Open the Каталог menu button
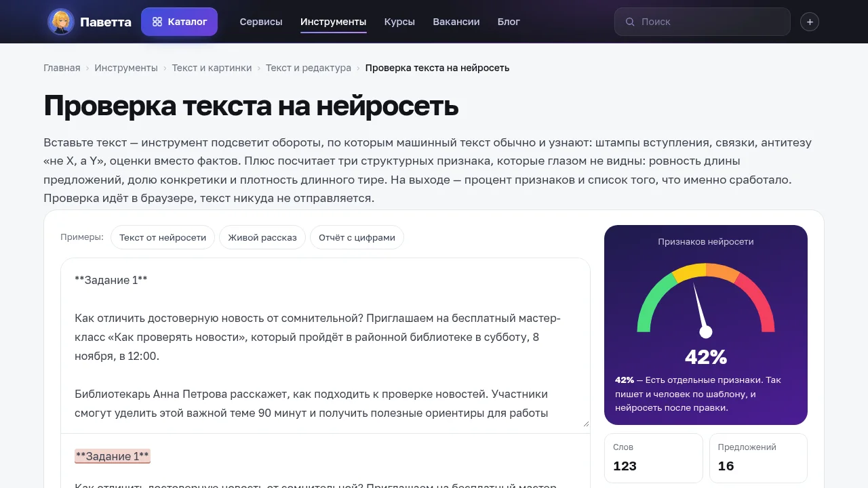The width and height of the screenshot is (868, 488). [x=179, y=22]
